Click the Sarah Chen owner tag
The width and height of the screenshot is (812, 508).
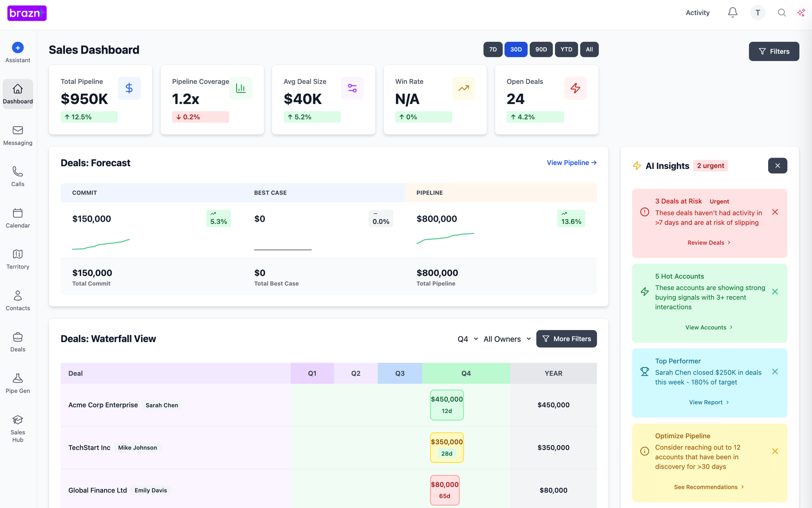pyautogui.click(x=162, y=405)
